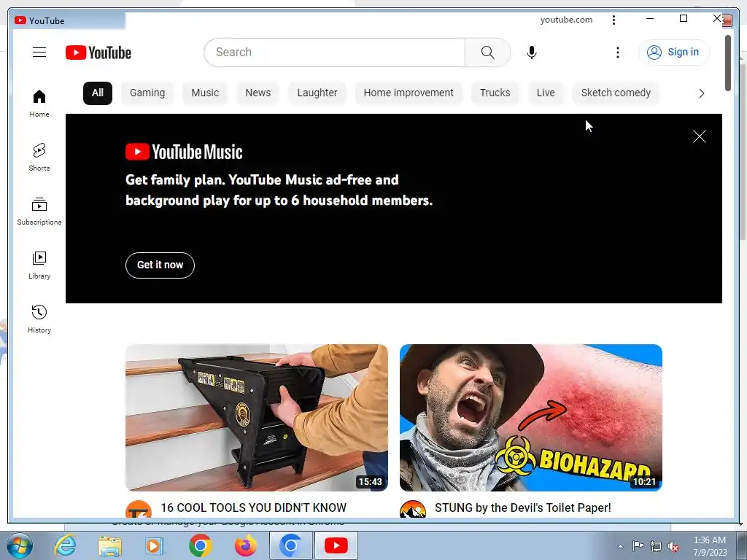Open File Explorer from taskbar
This screenshot has width=747, height=560.
[110, 545]
